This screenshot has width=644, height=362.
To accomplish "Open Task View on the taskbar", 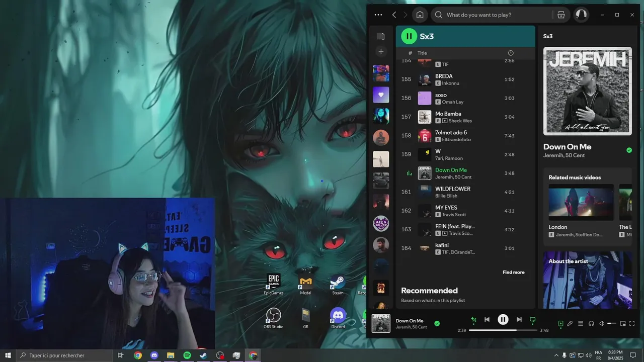I will click(121, 355).
